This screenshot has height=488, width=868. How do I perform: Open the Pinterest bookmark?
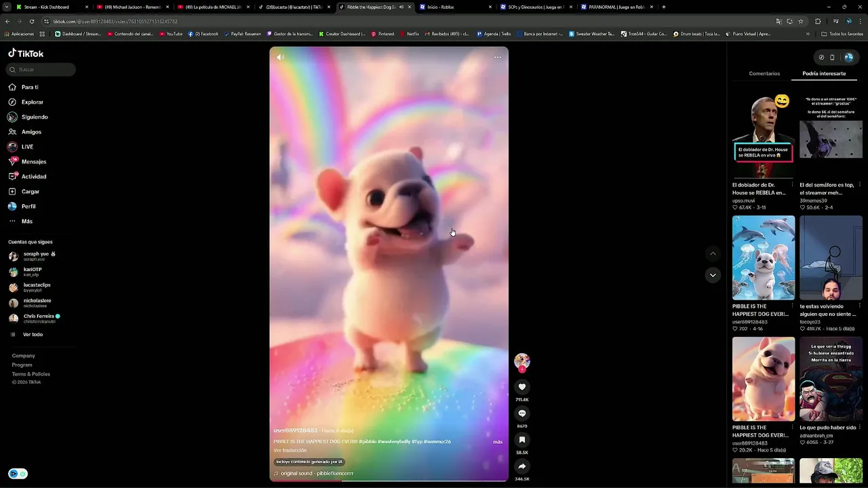point(382,34)
